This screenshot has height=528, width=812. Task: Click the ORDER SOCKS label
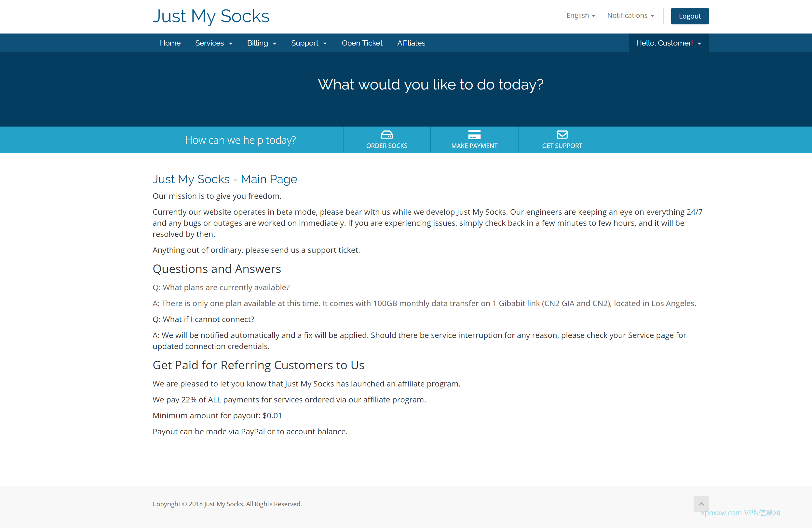tap(386, 146)
